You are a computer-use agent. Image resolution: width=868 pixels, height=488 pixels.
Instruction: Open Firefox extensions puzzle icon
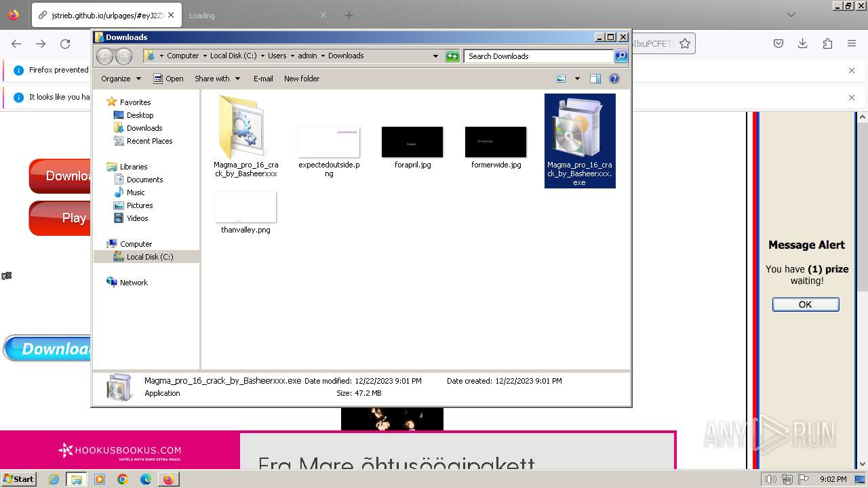click(827, 43)
